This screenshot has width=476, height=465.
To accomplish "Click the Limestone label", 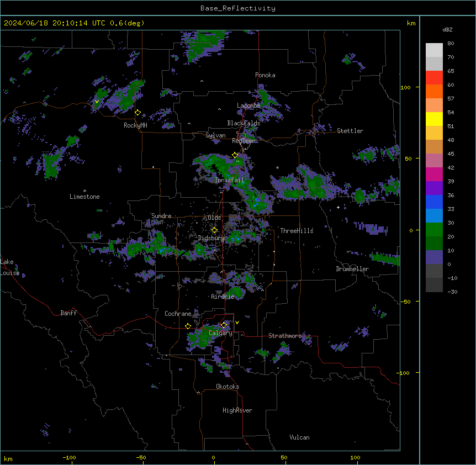I will click(84, 197).
